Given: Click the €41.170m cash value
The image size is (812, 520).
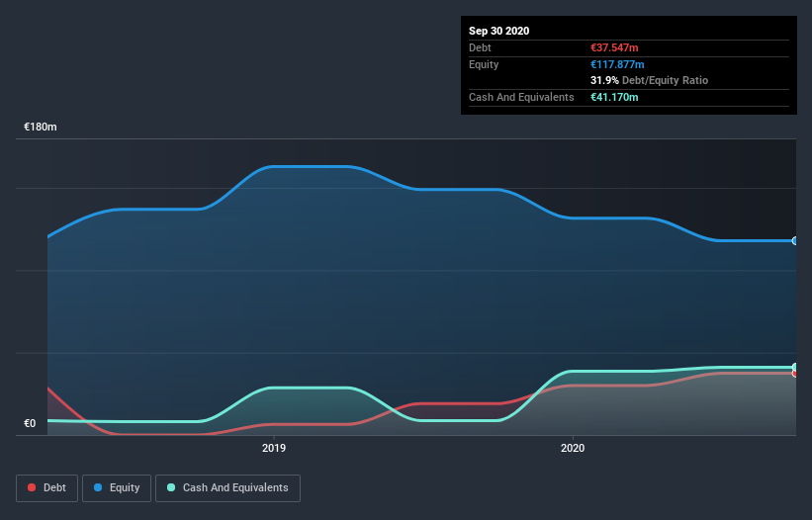Looking at the screenshot, I should (614, 97).
